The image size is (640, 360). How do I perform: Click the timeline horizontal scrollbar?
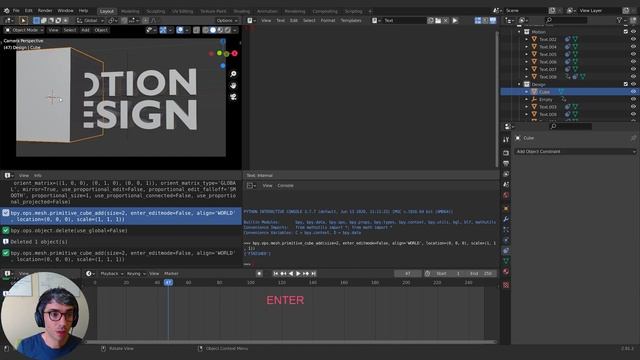(291, 342)
